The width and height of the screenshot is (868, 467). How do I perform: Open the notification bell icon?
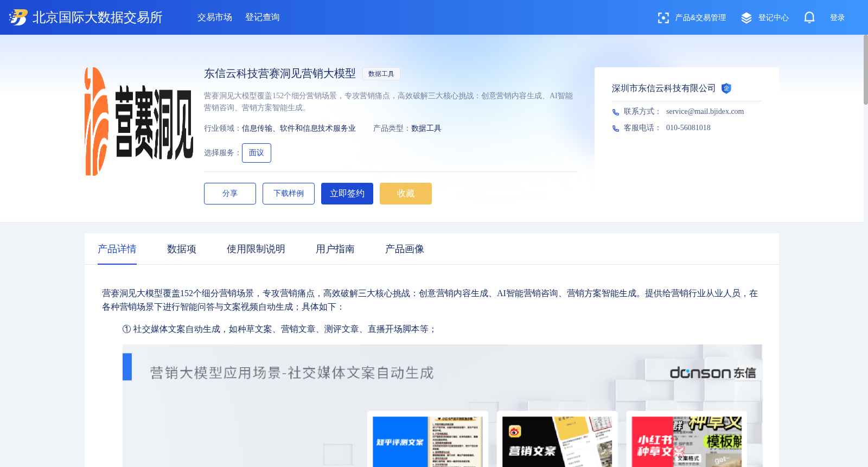[809, 17]
